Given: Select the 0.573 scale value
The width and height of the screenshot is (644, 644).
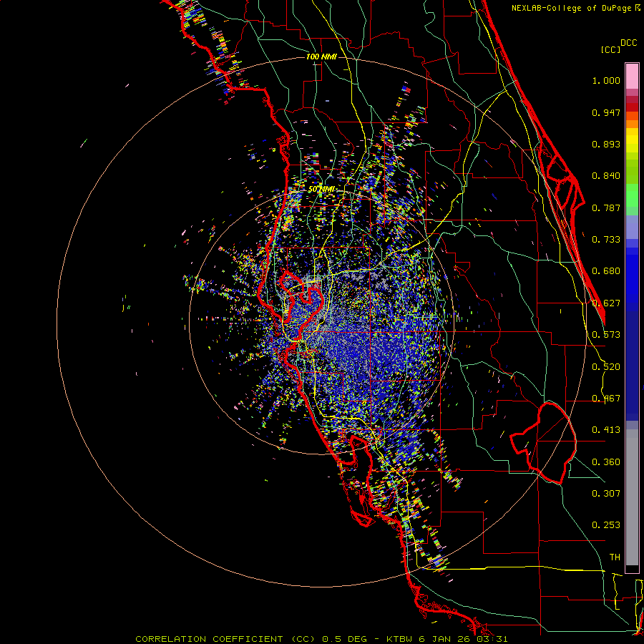Looking at the screenshot, I should pyautogui.click(x=606, y=335).
